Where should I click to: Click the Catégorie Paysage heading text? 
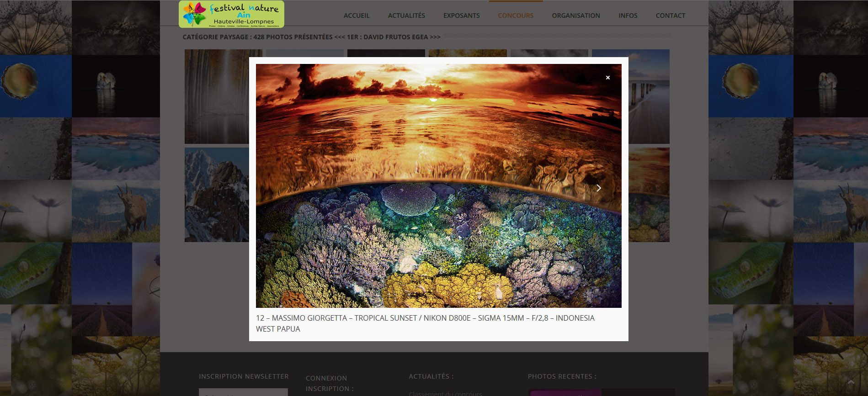[311, 37]
